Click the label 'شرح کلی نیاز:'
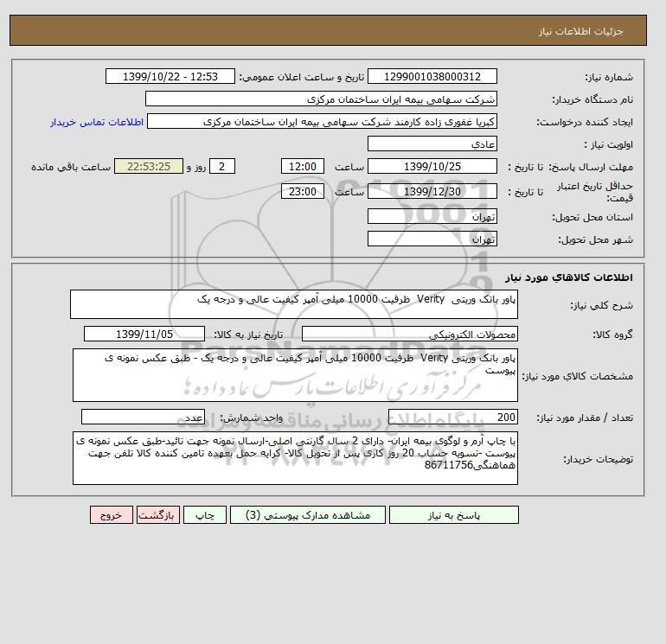Screen dimensions: 666x644 601,305
